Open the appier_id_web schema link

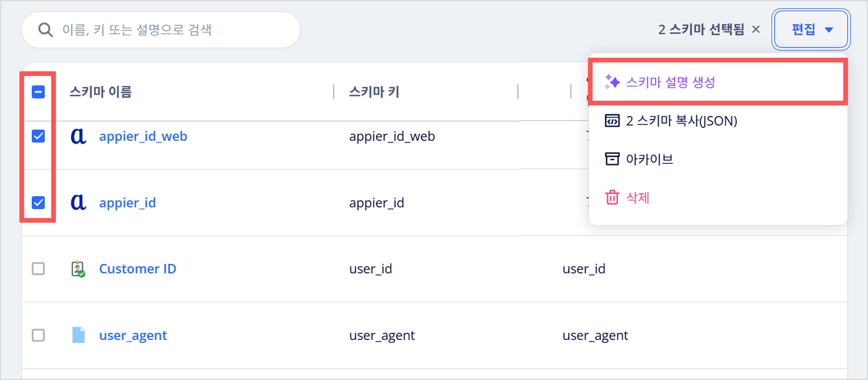143,137
